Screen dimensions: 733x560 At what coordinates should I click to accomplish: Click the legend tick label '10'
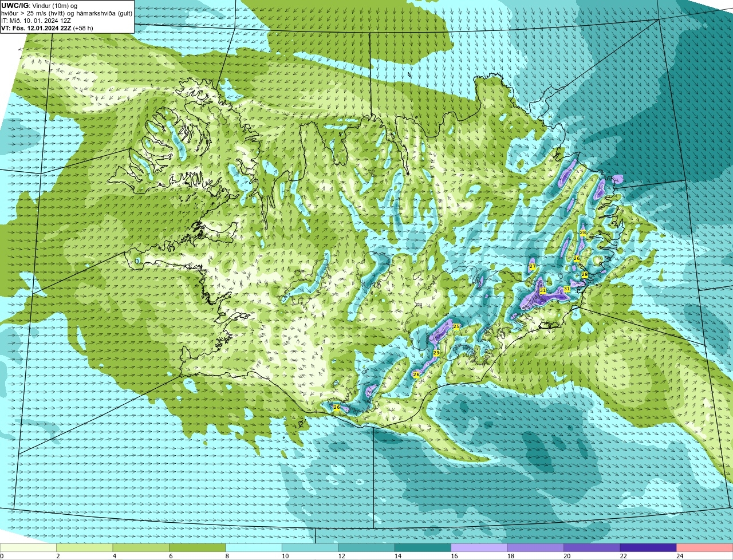pos(285,555)
